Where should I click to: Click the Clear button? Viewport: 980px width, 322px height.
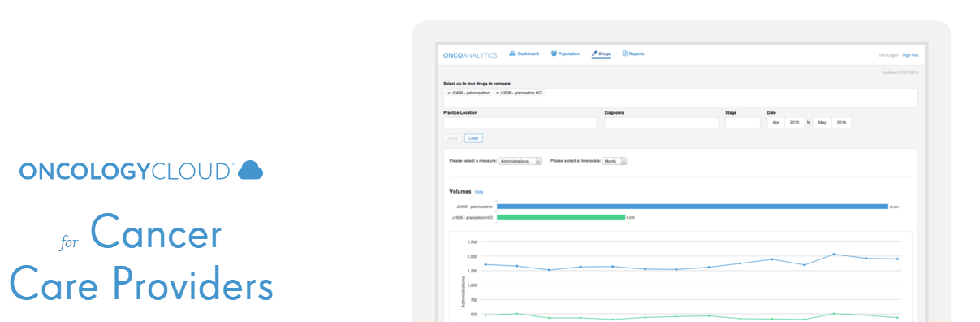pyautogui.click(x=473, y=138)
